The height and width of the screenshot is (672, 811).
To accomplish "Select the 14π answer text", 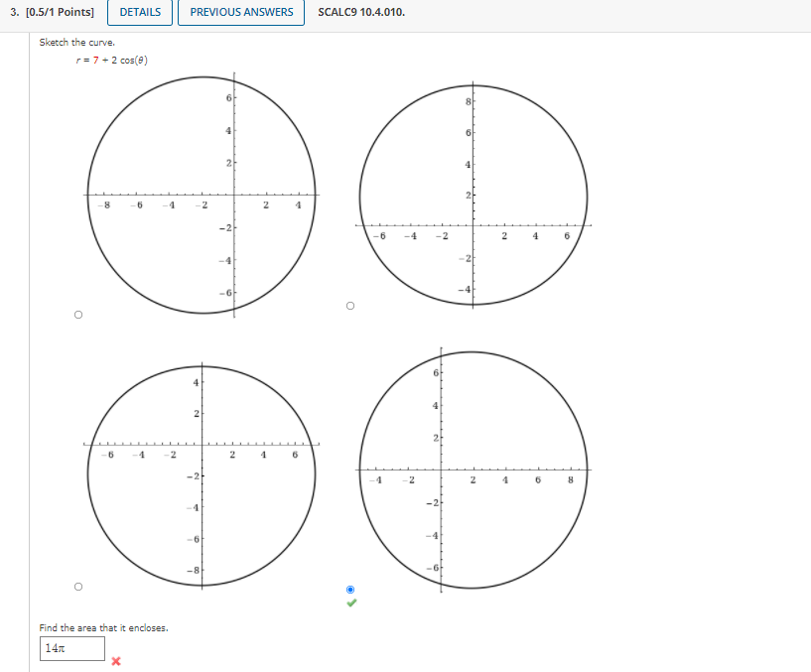I will tap(55, 647).
